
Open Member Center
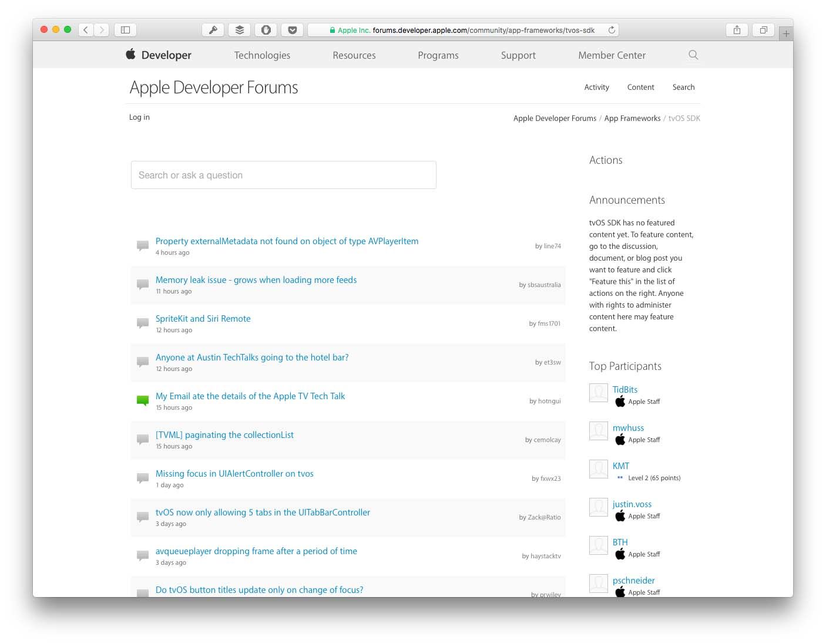612,55
